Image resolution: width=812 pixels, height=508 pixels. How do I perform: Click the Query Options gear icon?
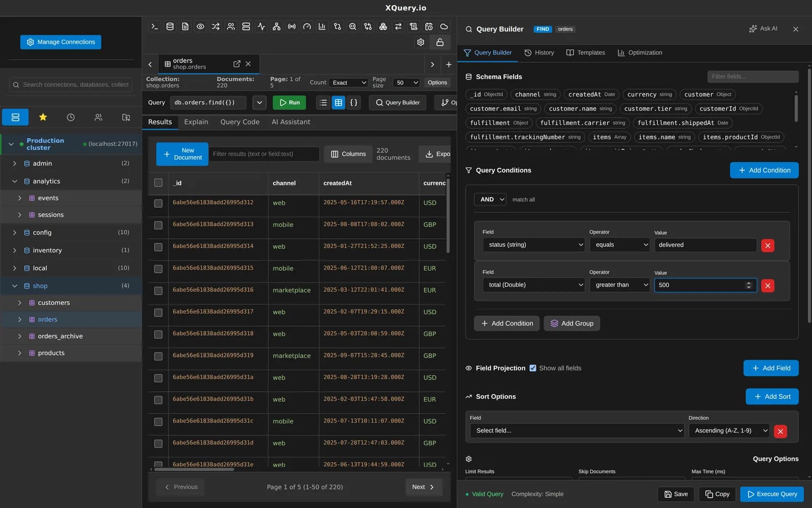(x=469, y=459)
